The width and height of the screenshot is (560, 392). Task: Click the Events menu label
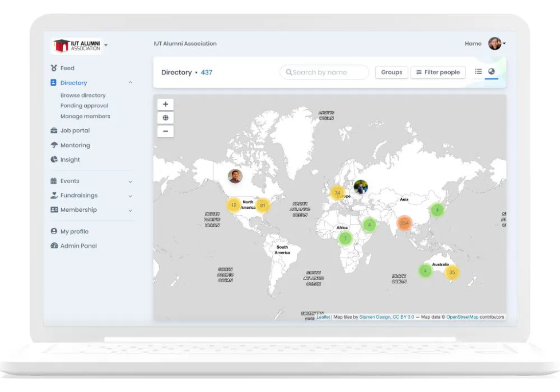coord(70,181)
